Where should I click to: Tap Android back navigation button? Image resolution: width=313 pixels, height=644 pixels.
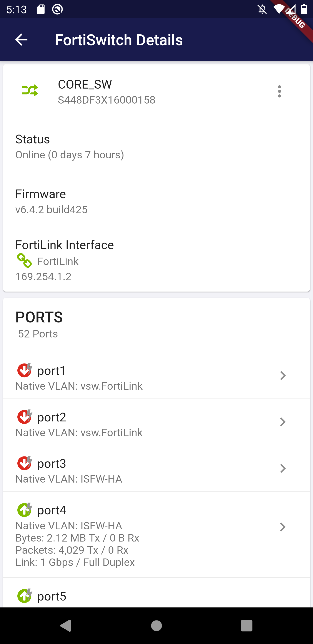tap(66, 626)
